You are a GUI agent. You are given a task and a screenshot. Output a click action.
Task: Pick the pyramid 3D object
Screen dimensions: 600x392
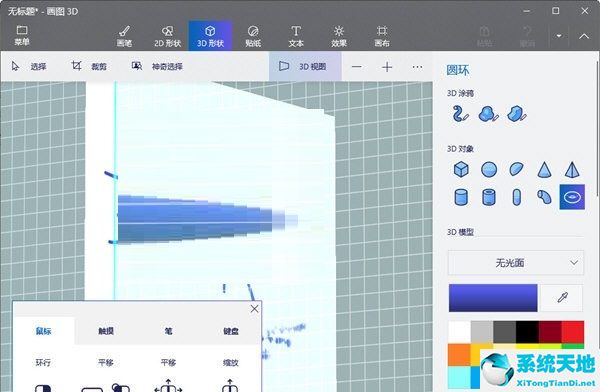click(572, 170)
